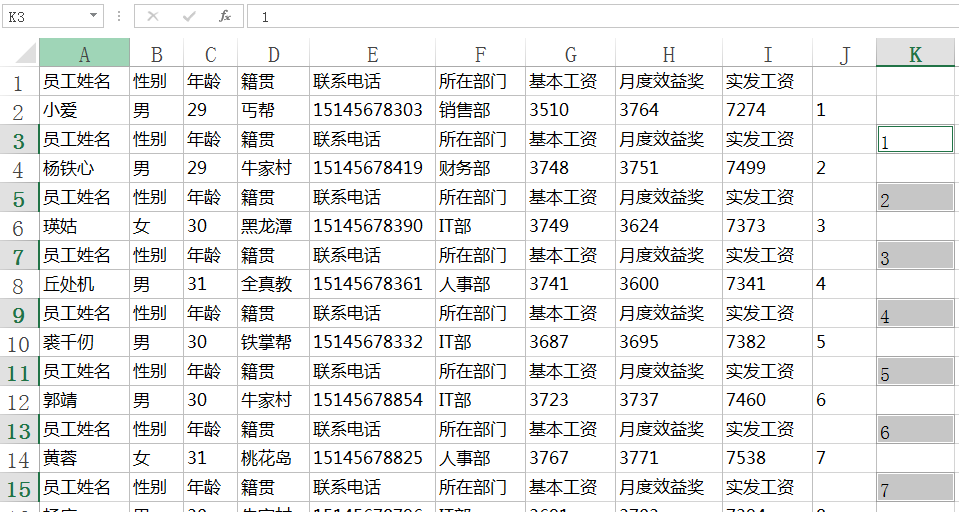
Task: Click phone number 15145678854
Action: click(372, 400)
